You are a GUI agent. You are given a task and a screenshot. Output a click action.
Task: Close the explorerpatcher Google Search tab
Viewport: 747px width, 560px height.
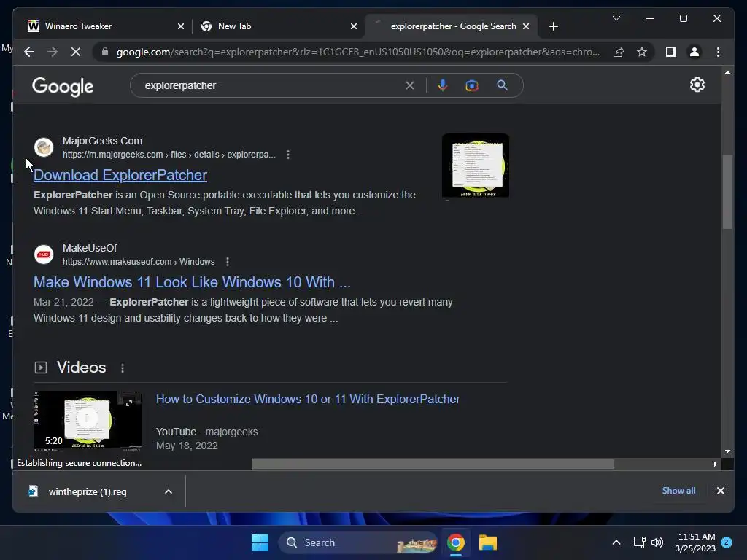[526, 27]
